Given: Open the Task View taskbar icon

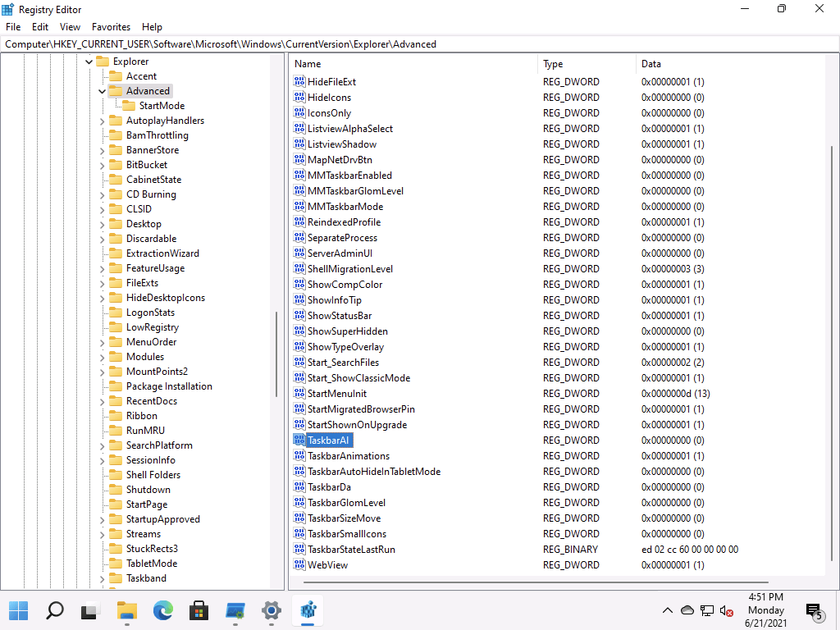Looking at the screenshot, I should pos(90,611).
